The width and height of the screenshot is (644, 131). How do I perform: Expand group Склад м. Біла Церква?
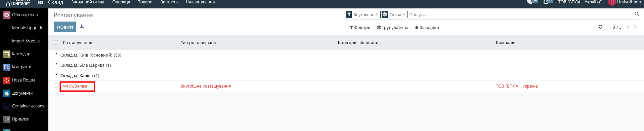[85, 65]
